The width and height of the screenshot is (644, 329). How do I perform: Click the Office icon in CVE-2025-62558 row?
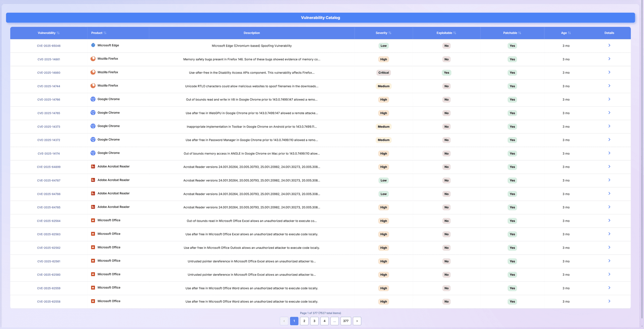pos(93,301)
